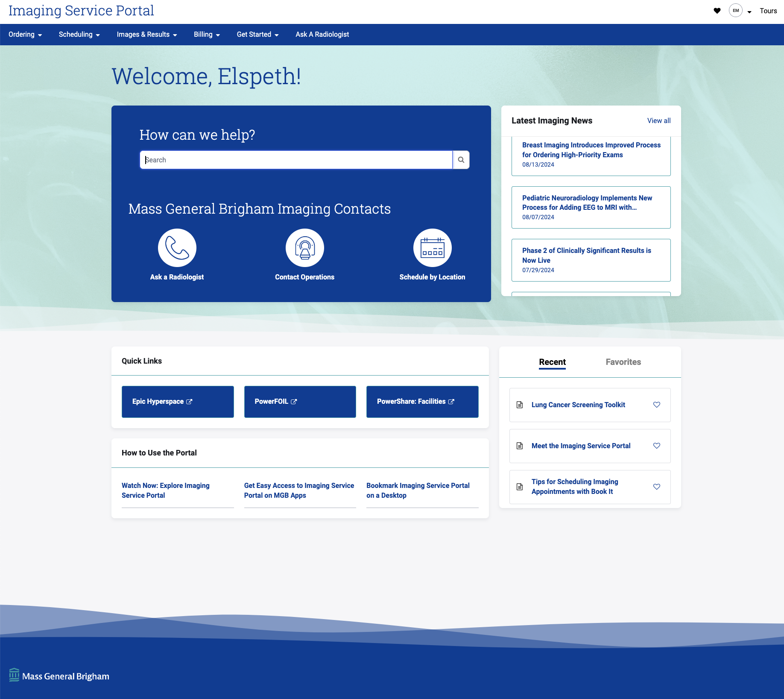Click the 08/13/2024 news date
The image size is (784, 699).
(x=538, y=164)
